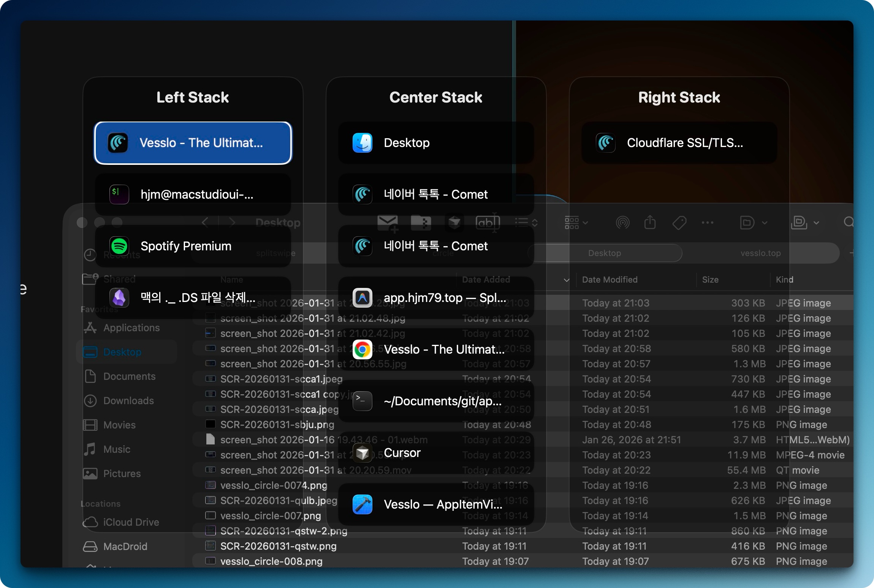Click Finder back arrow in toolbar
The width and height of the screenshot is (874, 588).
[x=205, y=223]
